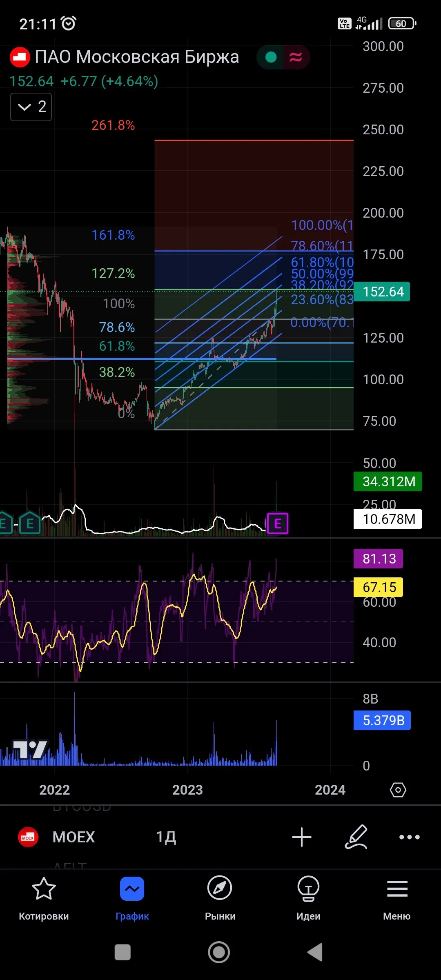
Task: Tap the 4G signal strength bars icon
Action: (x=369, y=23)
